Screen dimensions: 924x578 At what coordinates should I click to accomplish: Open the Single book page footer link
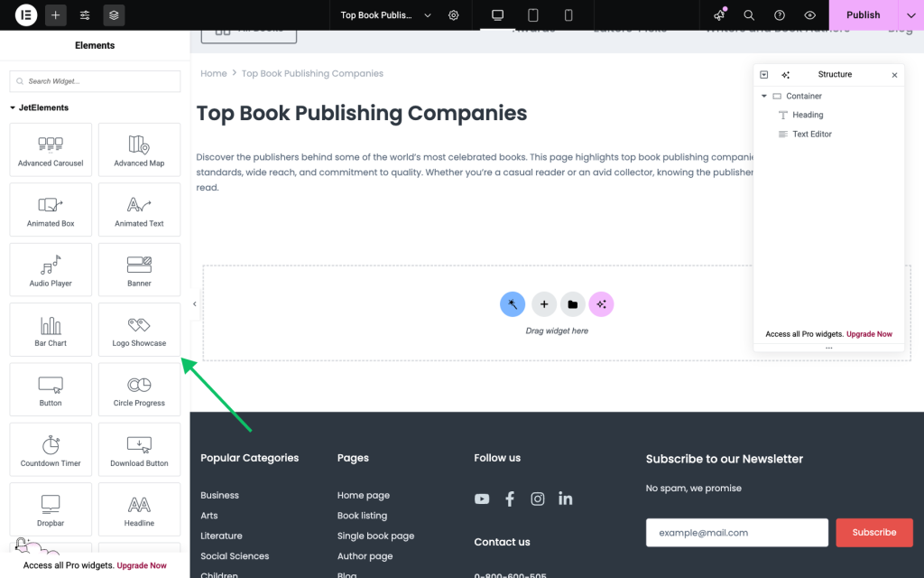[376, 536]
